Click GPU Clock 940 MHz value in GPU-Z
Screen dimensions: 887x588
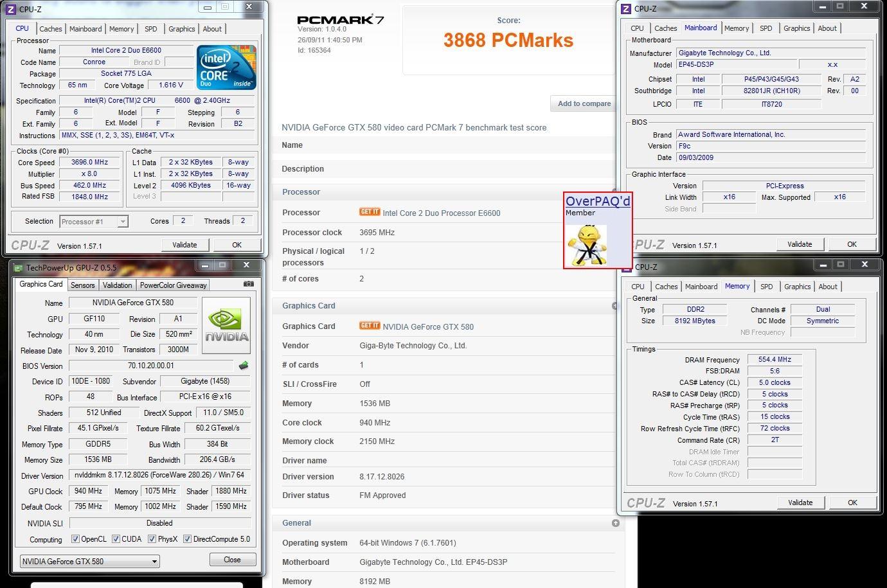[88, 491]
